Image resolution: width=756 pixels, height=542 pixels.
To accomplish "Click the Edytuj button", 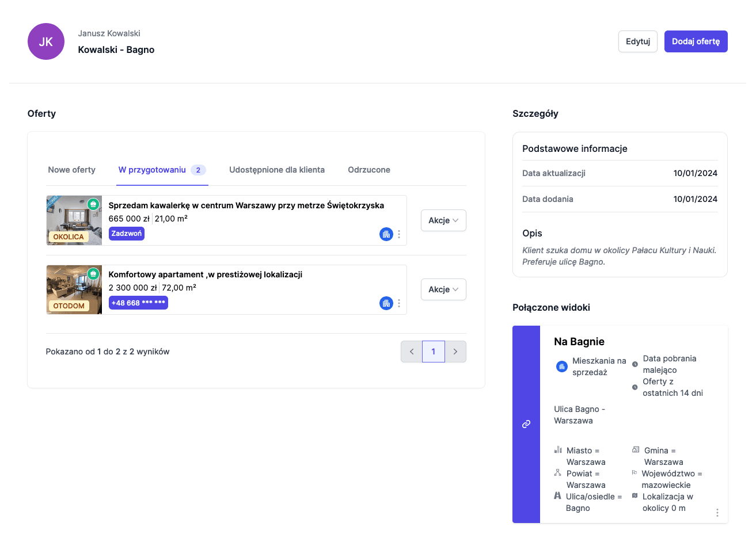I will pyautogui.click(x=637, y=41).
